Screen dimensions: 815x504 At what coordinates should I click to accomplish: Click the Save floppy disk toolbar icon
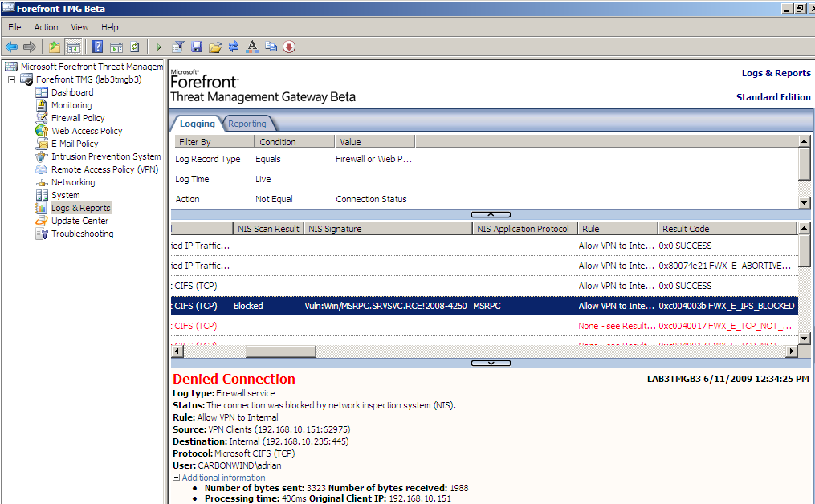click(x=197, y=47)
